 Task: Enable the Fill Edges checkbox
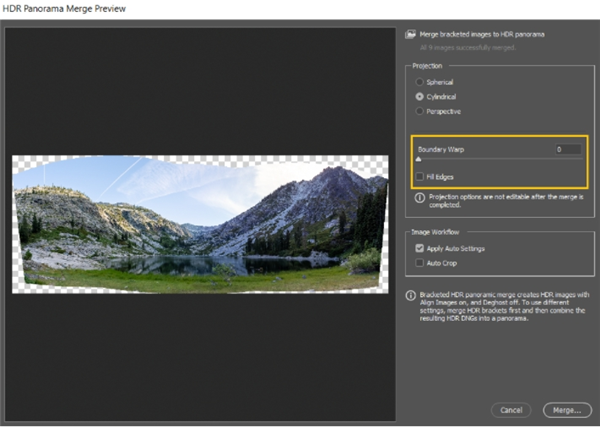coord(419,176)
